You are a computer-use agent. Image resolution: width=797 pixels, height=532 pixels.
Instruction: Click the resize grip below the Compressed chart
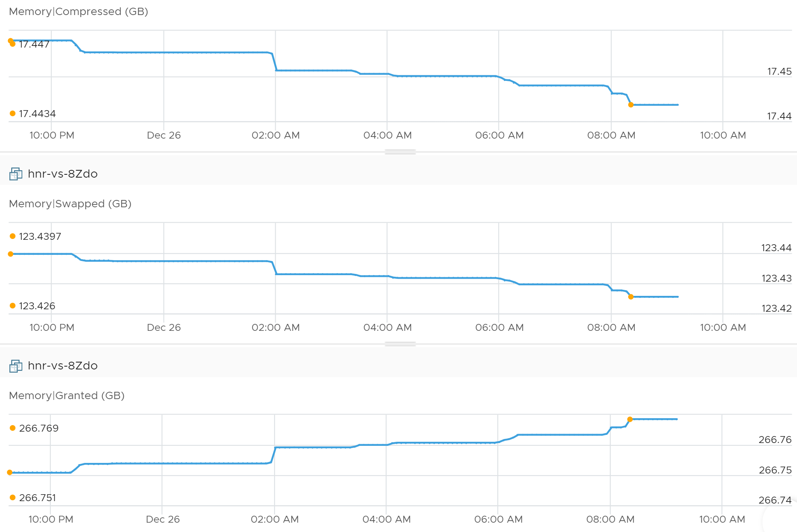tap(400, 152)
